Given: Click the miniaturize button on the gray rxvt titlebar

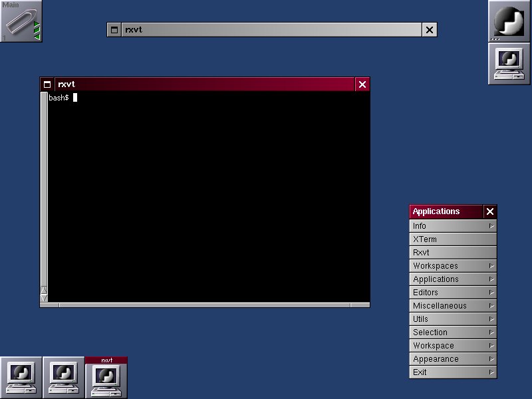Looking at the screenshot, I should 114,30.
